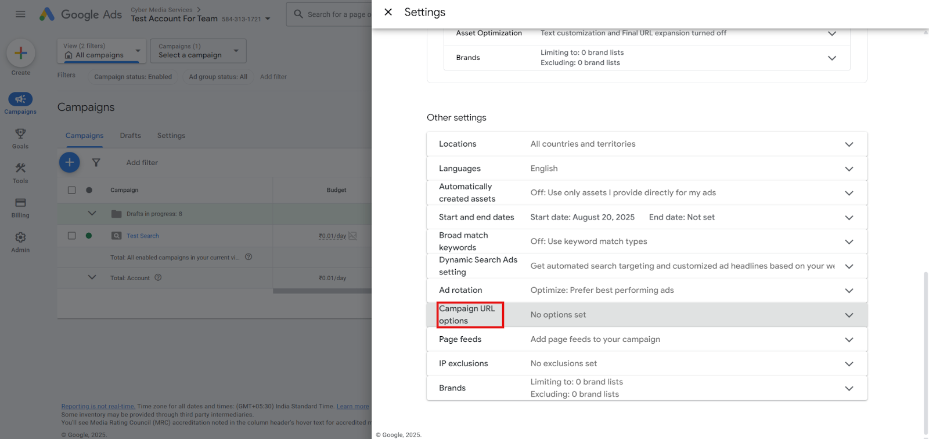Open Billing icon in left sidebar
The image size is (929, 439).
20,203
